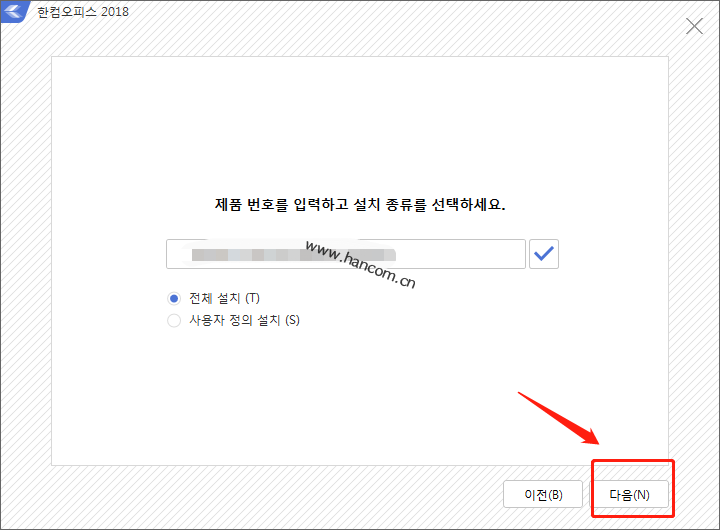Select the 전체 설치 (T) radio button
Image resolution: width=720 pixels, height=530 pixels.
174,298
